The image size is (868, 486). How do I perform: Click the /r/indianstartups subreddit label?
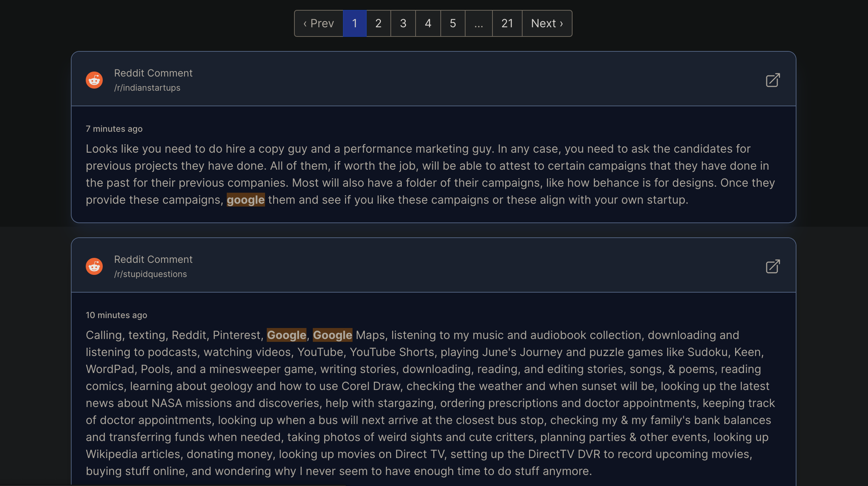[147, 87]
